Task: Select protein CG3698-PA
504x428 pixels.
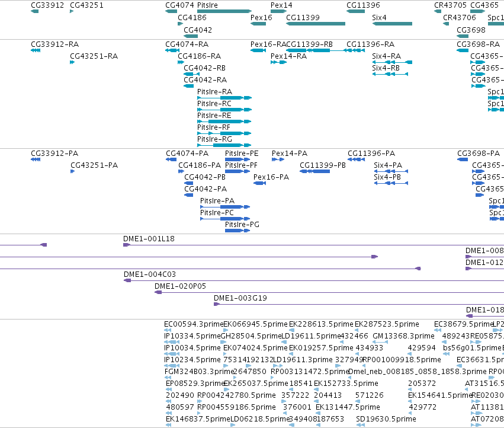Action: click(x=463, y=159)
